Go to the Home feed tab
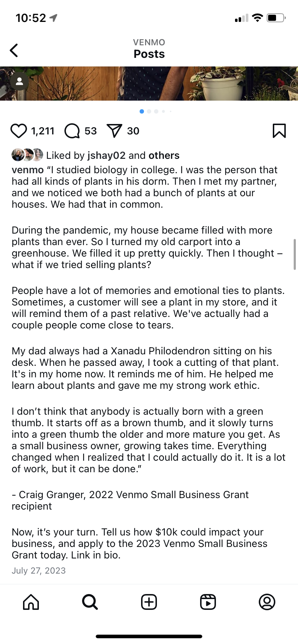Image resolution: width=298 pixels, height=644 pixels. pyautogui.click(x=31, y=602)
